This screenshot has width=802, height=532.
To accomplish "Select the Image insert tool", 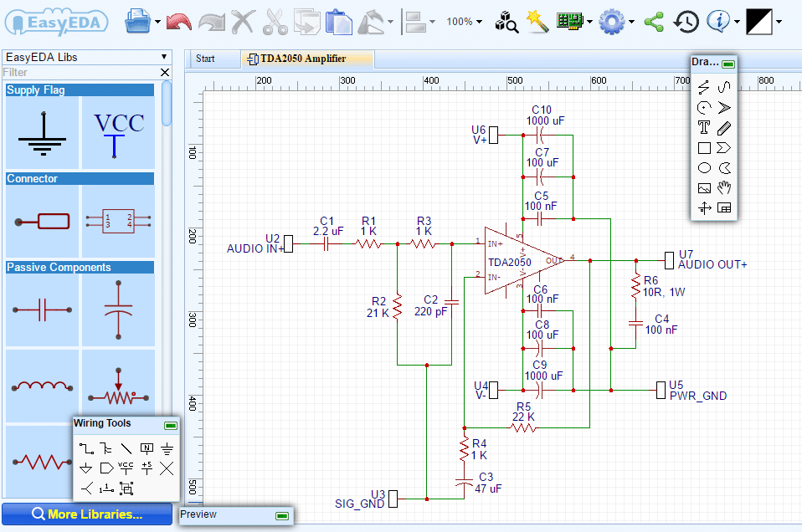I will pos(704,188).
